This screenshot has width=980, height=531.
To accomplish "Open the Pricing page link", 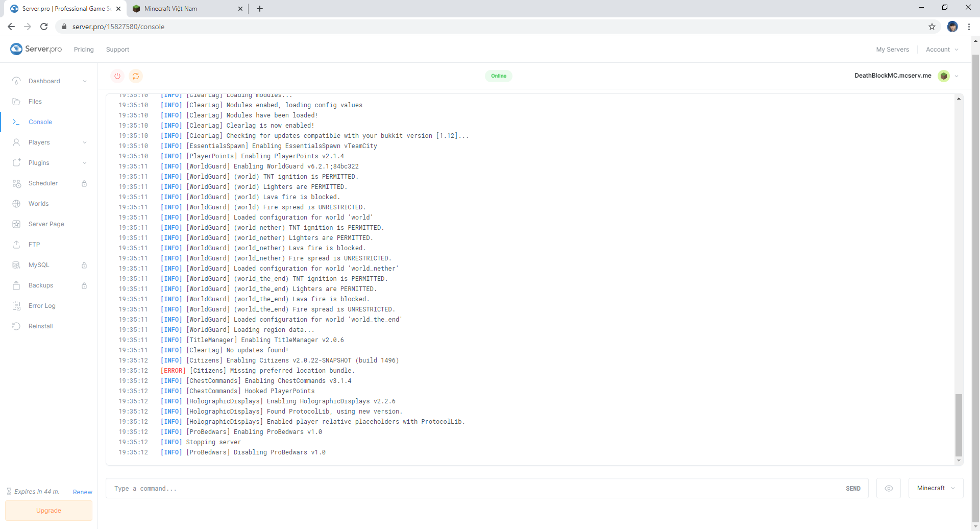I will [x=84, y=50].
